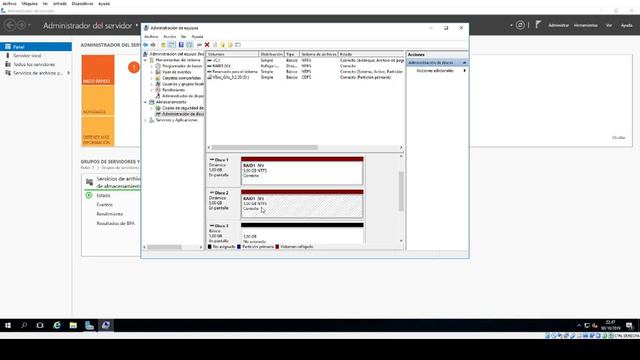Image resolution: width=640 pixels, height=360 pixels.
Task: Expand the Usuarios y grupos locales arrow
Action: 151,84
